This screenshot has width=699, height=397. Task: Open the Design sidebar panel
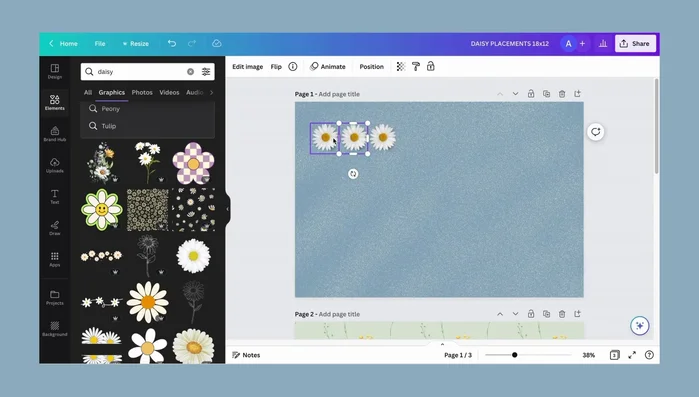point(54,71)
